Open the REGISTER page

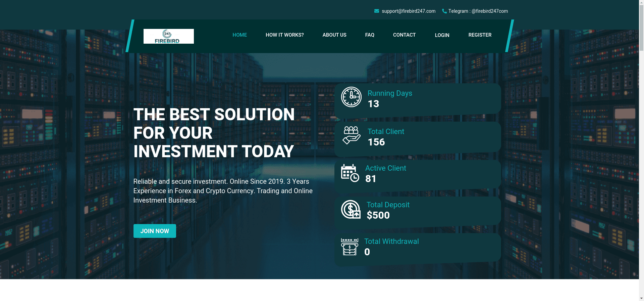click(x=480, y=35)
